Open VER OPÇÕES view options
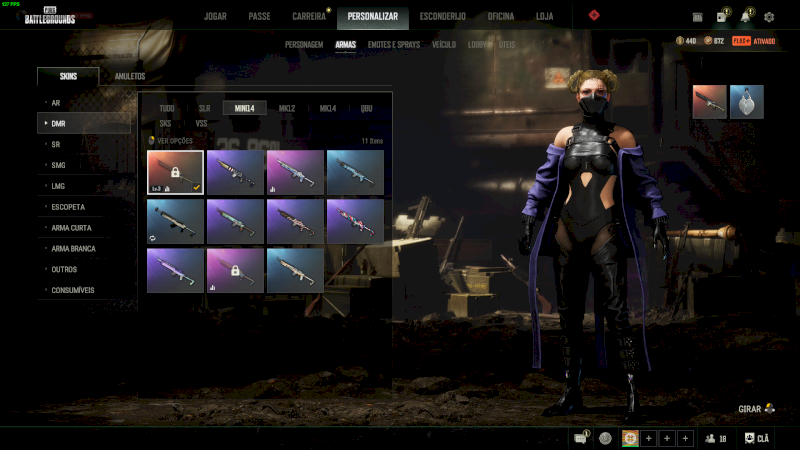Screen dimensions: 800x450 pos(170,140)
